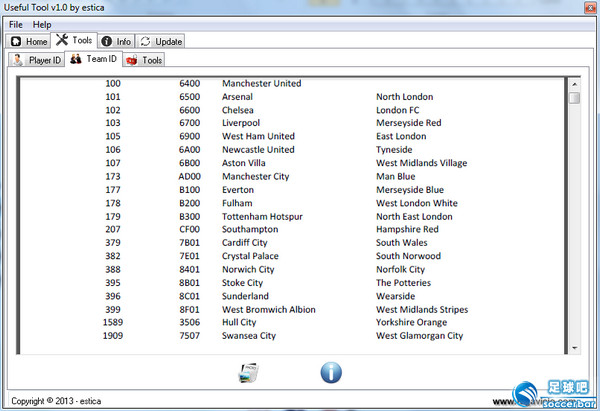The height and width of the screenshot is (411, 600).
Task: Click hex value AD00 in list
Action: coord(189,176)
